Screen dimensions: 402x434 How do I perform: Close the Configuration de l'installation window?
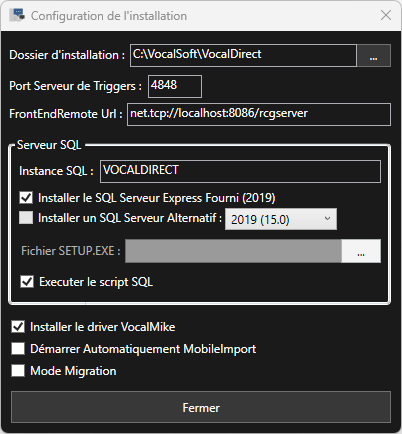[x=386, y=15]
